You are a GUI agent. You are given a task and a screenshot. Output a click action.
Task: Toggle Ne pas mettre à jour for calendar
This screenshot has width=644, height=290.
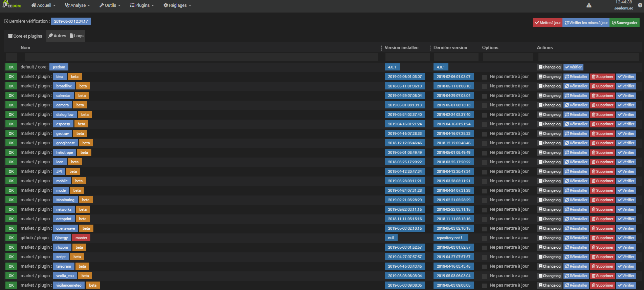(x=485, y=96)
